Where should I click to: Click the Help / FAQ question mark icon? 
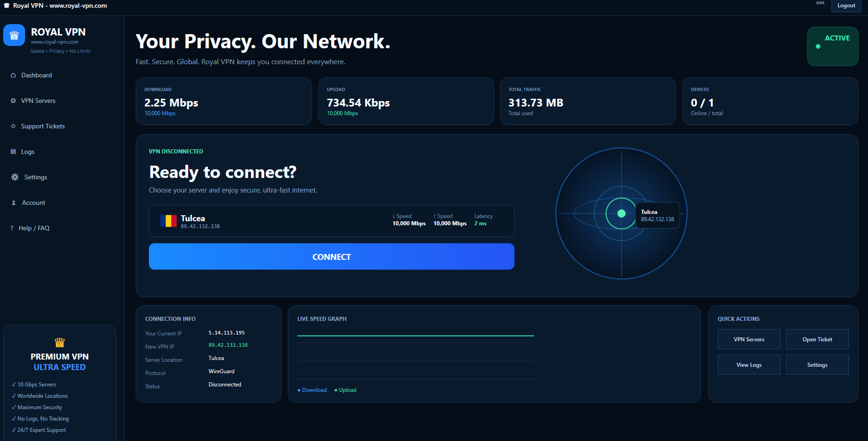tap(12, 228)
